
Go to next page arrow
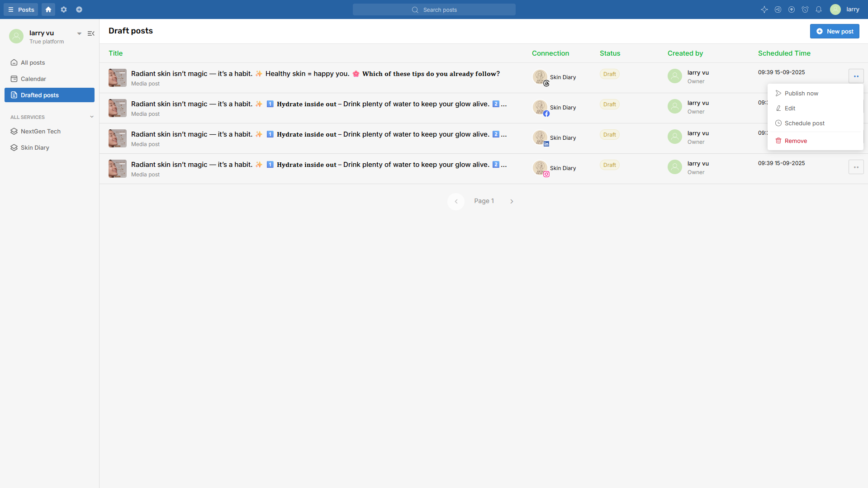tap(512, 201)
